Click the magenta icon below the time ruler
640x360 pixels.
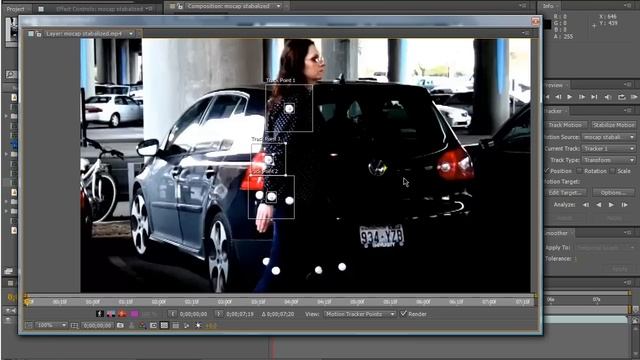coord(134,313)
